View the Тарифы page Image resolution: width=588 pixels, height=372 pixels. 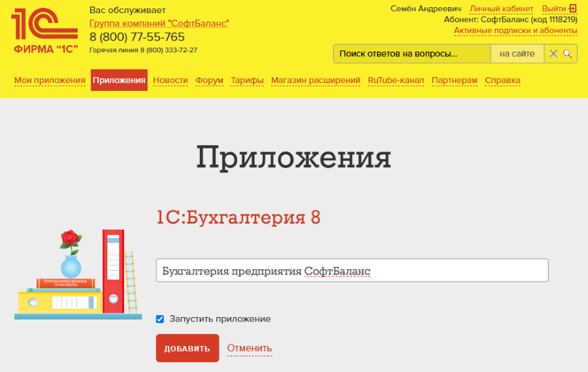(x=247, y=80)
